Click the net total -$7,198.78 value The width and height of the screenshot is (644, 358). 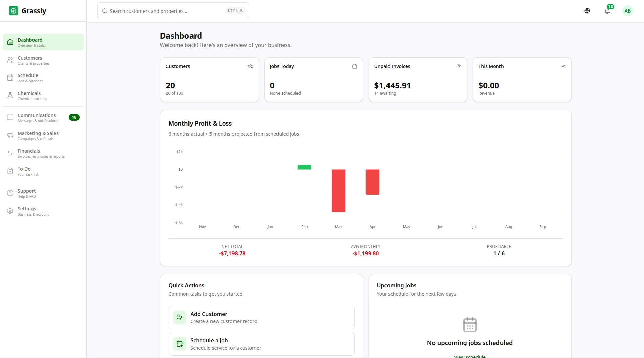click(x=232, y=253)
